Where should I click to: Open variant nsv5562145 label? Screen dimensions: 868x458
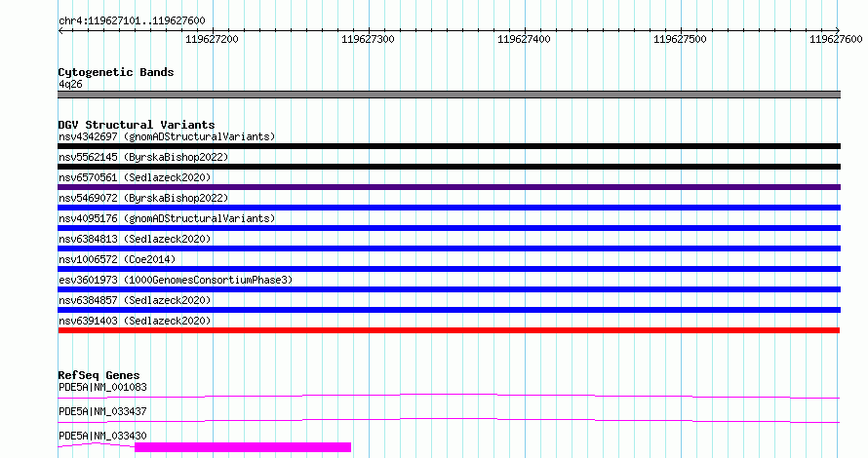143,157
